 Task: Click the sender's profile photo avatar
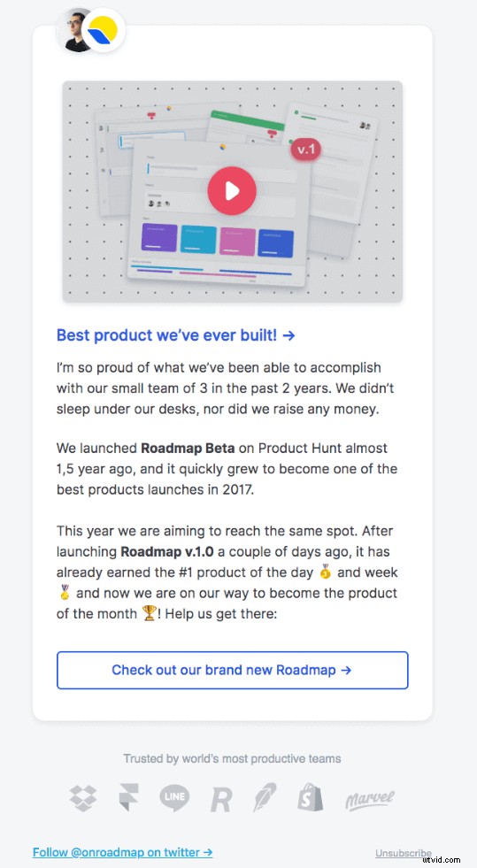[73, 30]
